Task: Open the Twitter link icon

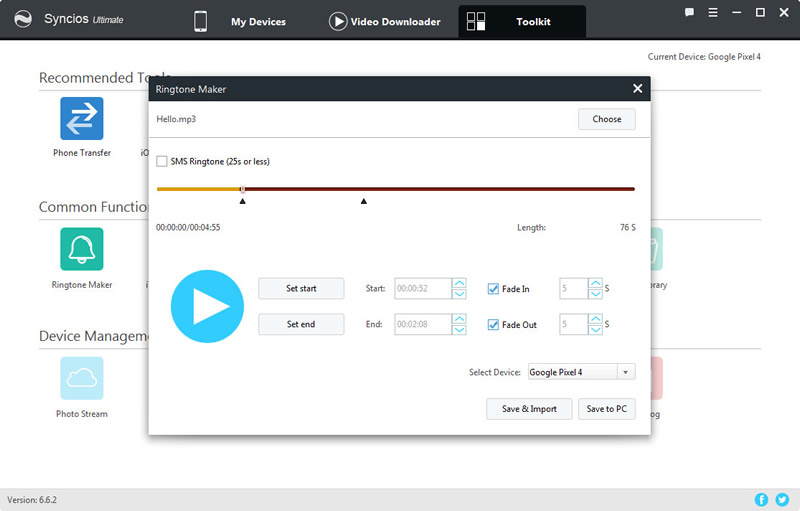Action: (x=782, y=499)
